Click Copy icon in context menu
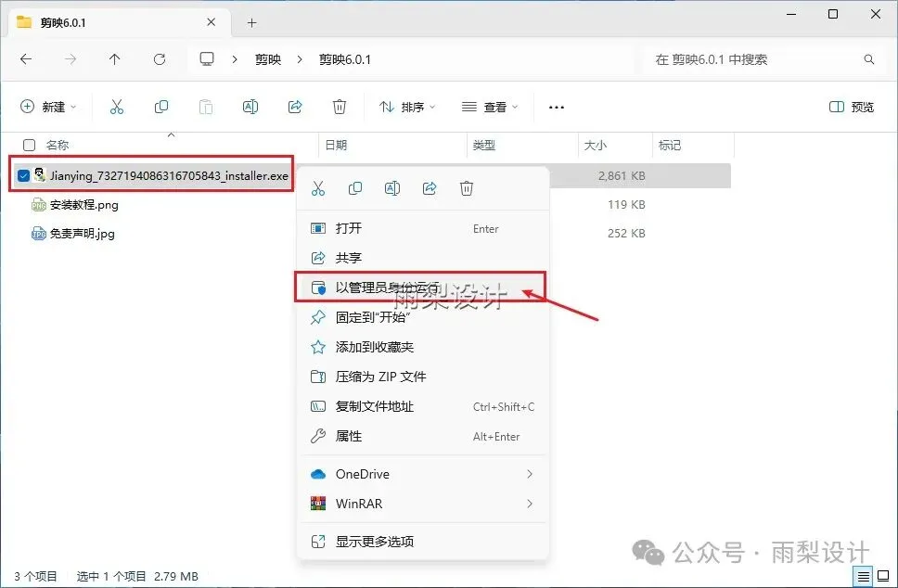This screenshot has height=588, width=898. coord(355,188)
